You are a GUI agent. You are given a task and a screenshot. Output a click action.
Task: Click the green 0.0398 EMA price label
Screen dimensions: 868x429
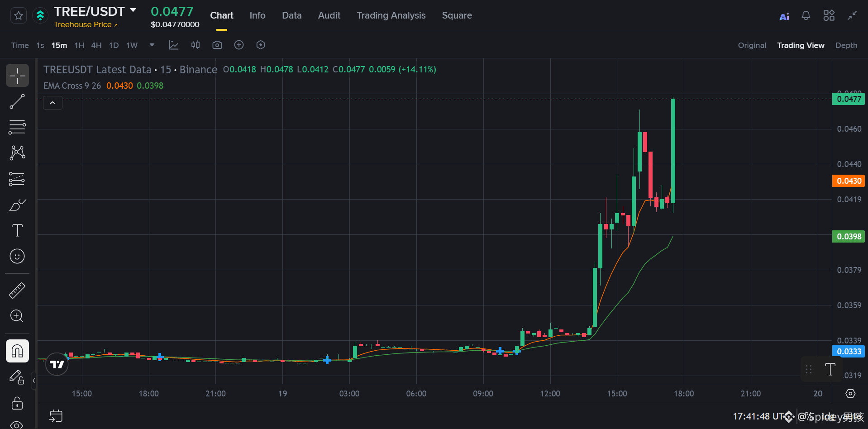(x=849, y=237)
